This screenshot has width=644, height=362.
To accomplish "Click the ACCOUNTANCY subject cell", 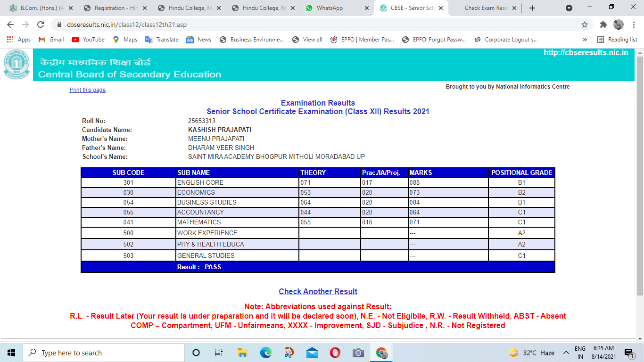I will (238, 212).
